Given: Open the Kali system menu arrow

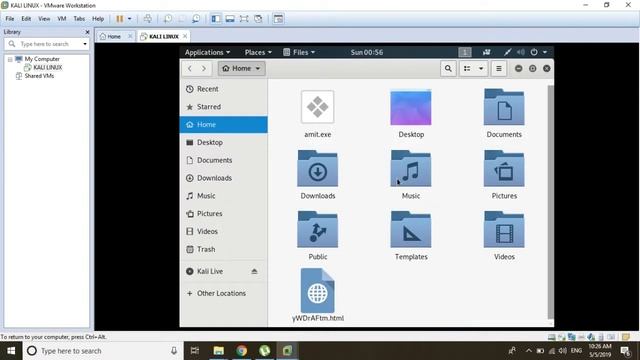Looking at the screenshot, I should tap(545, 52).
